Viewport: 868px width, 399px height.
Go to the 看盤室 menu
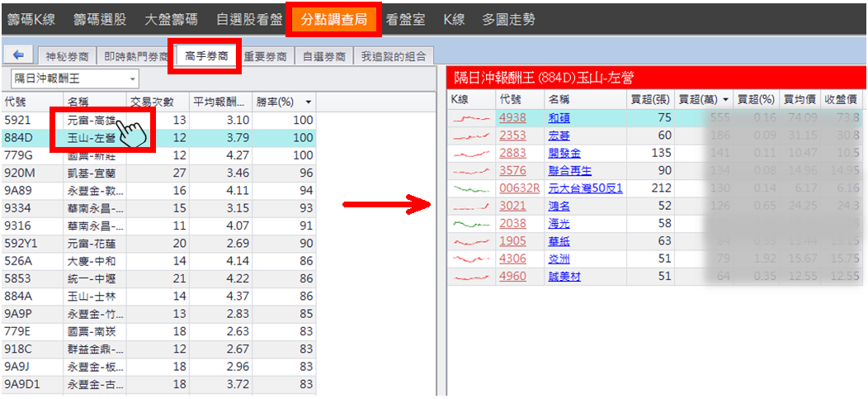click(405, 19)
